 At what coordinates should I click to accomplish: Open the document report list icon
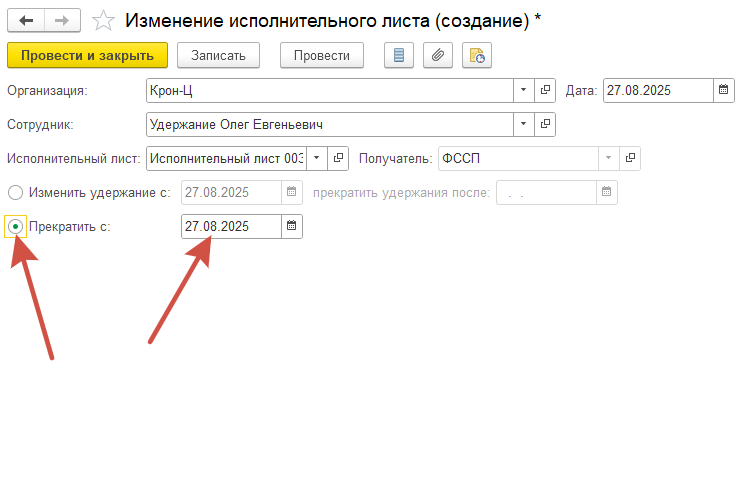(399, 56)
